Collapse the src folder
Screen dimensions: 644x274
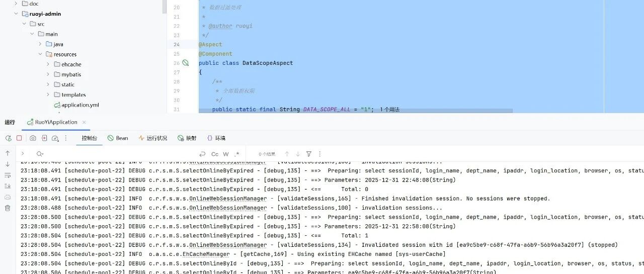(24, 24)
